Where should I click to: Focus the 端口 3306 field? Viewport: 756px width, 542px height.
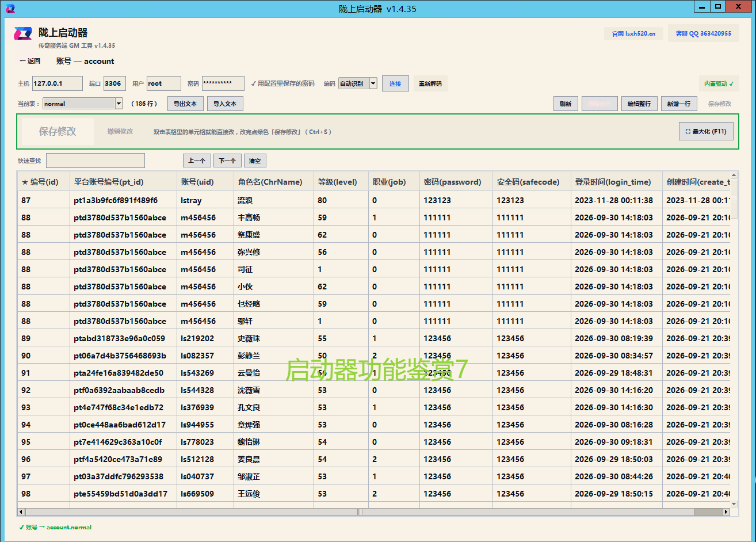(114, 83)
